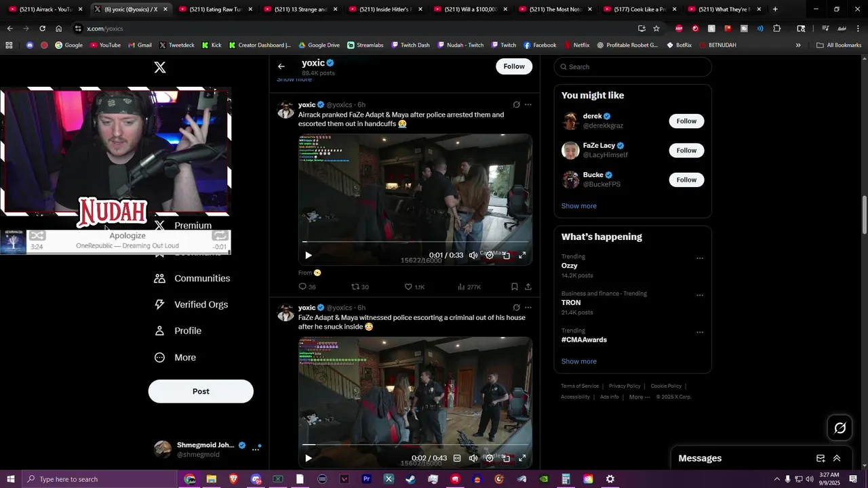This screenshot has width=868, height=488.
Task: Fullscreen the second video
Action: point(522,458)
